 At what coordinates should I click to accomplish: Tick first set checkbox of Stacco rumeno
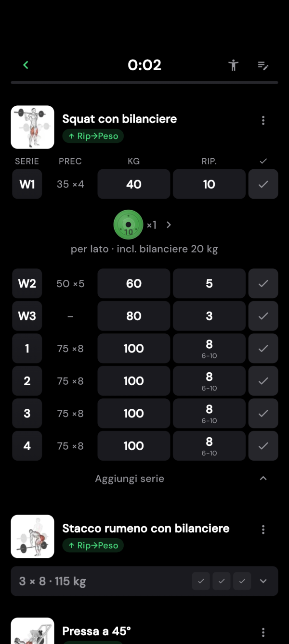201,581
